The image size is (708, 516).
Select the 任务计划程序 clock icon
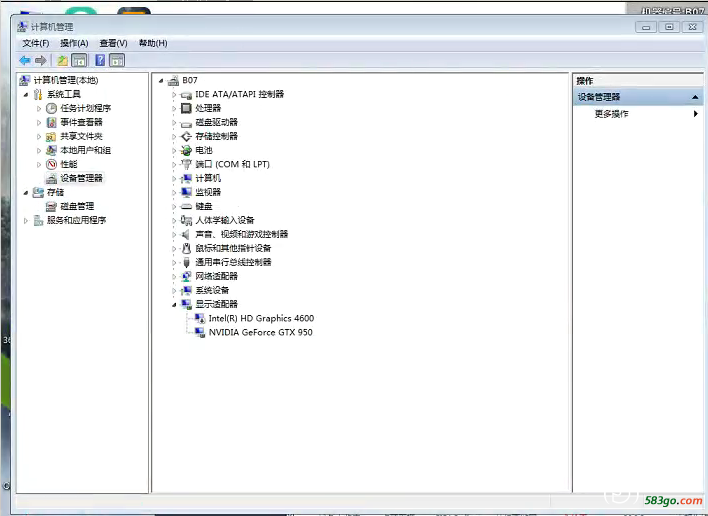(51, 108)
